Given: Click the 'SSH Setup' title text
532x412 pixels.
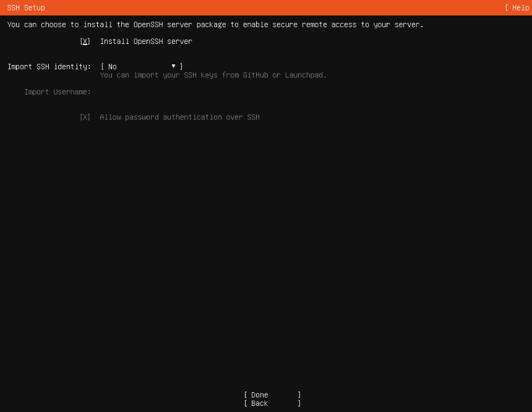Looking at the screenshot, I should click(26, 7).
